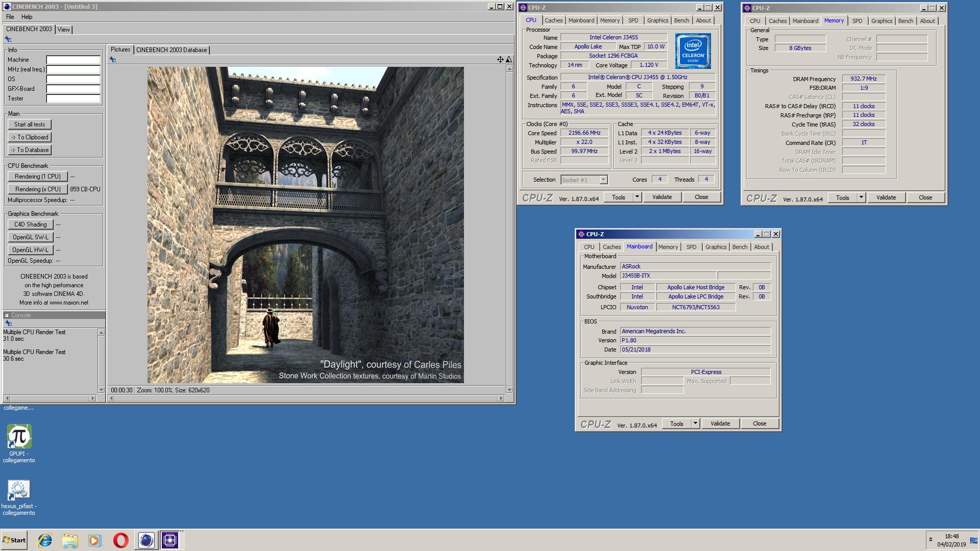Open SPD tab in Mainboard CPU-Z window
The image size is (980, 551).
691,247
